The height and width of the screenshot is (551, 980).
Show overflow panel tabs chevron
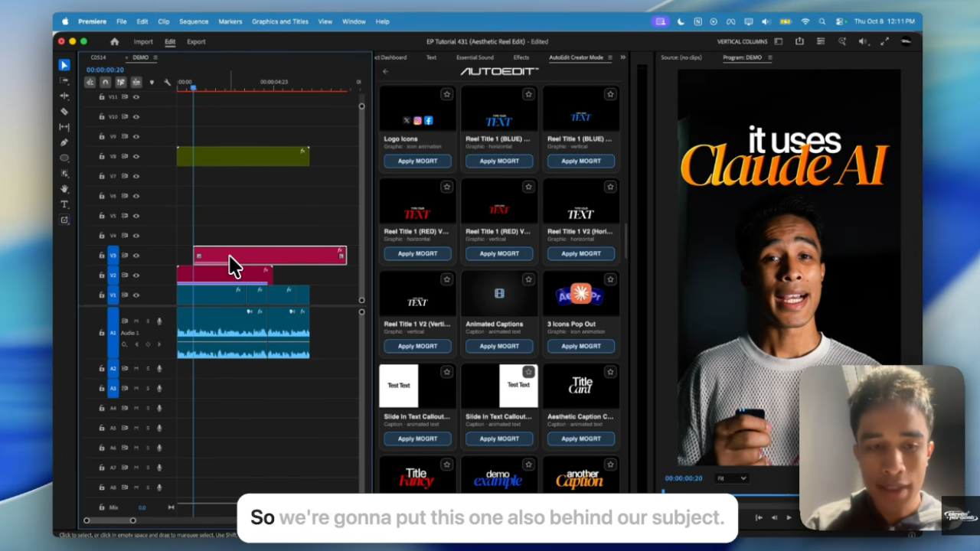pyautogui.click(x=622, y=57)
